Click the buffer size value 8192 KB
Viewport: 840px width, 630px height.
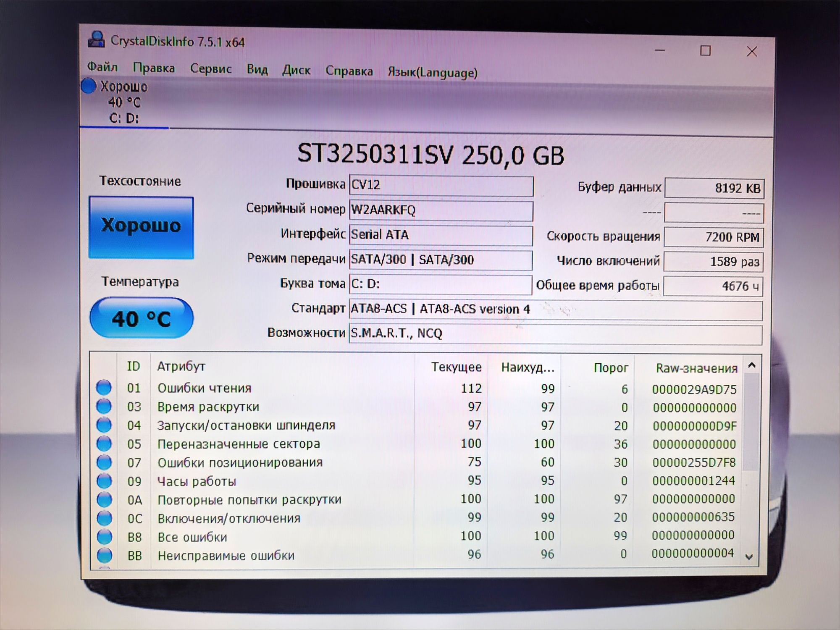coord(714,188)
